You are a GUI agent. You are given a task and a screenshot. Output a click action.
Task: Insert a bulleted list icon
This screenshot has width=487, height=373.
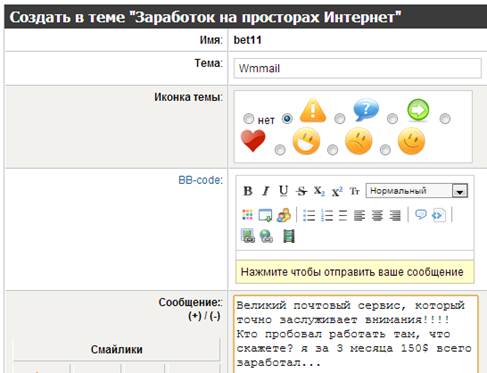tap(309, 215)
